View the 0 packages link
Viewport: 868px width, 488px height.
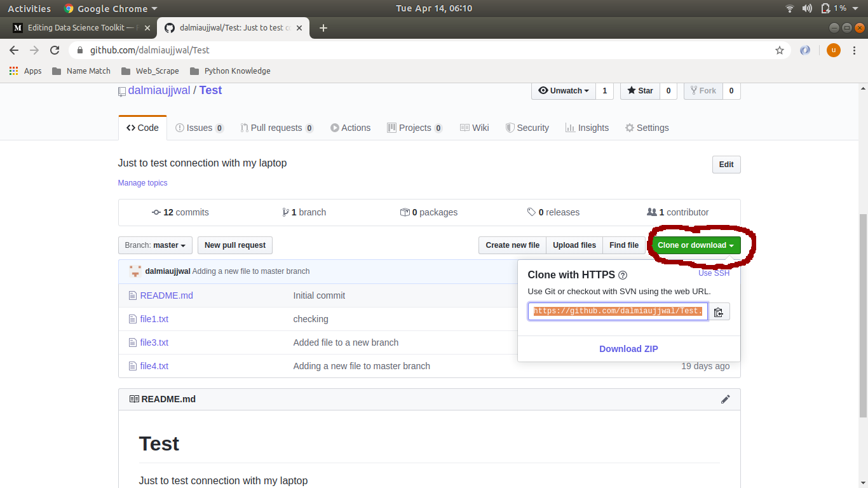point(429,212)
